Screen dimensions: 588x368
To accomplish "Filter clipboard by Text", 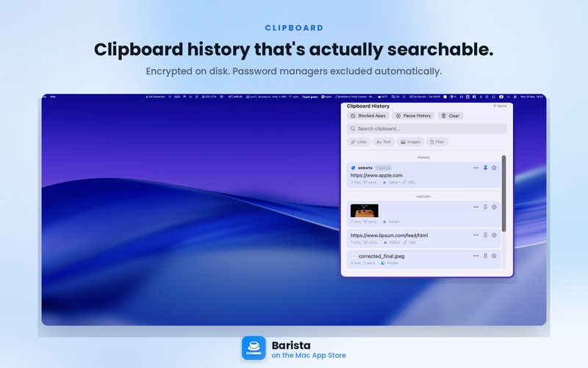I will (383, 142).
